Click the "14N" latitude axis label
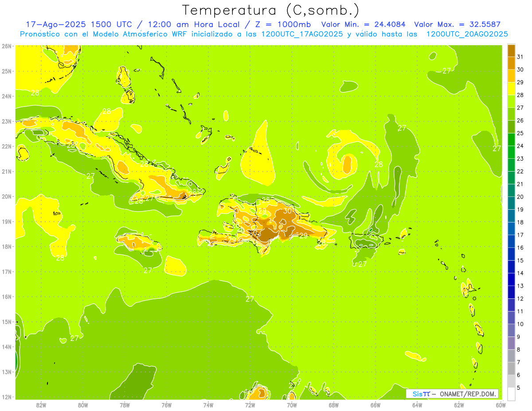 [x=7, y=347]
